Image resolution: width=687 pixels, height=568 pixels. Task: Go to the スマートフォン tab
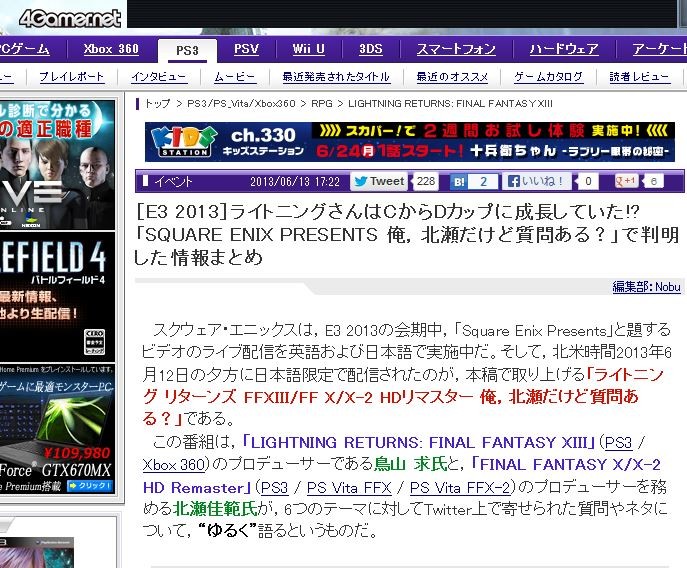pos(456,49)
